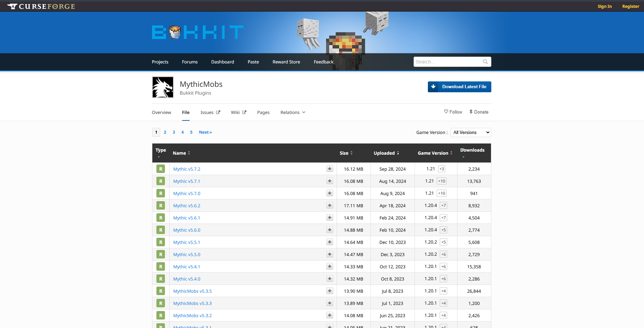
Task: Click the release R badge for Mythic v5.7.2
Action: pyautogui.click(x=160, y=169)
